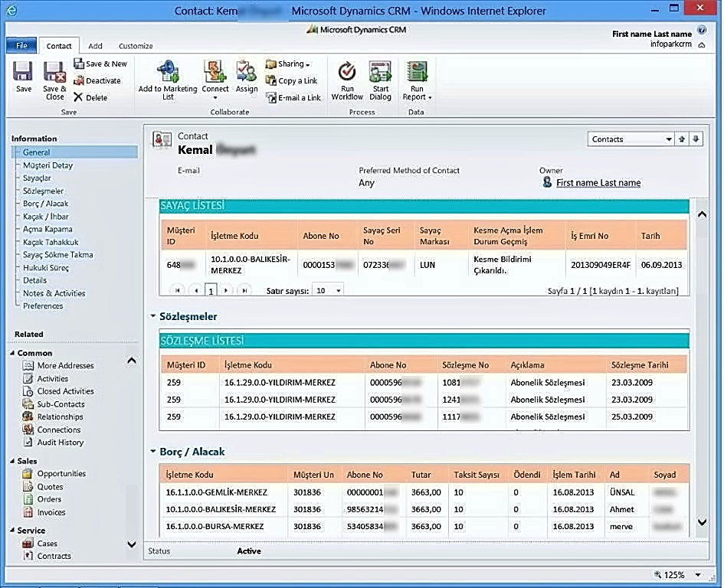Image resolution: width=724 pixels, height=588 pixels.
Task: Go to first page of Sayaç Listesi
Action: click(x=177, y=290)
